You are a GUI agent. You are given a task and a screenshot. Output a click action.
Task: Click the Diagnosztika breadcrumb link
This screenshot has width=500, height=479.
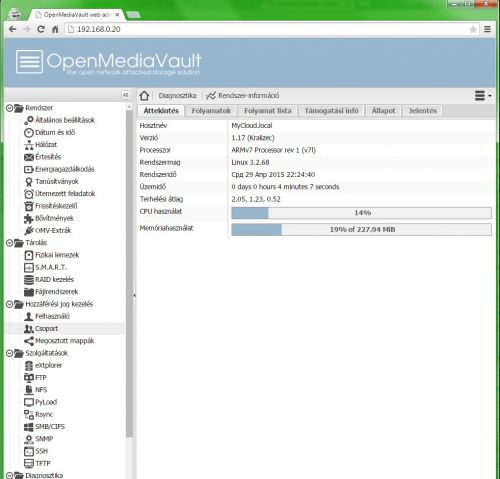pyautogui.click(x=177, y=96)
